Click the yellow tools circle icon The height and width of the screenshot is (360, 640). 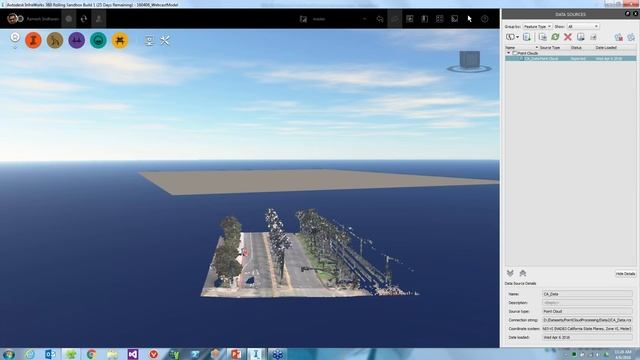[120, 40]
